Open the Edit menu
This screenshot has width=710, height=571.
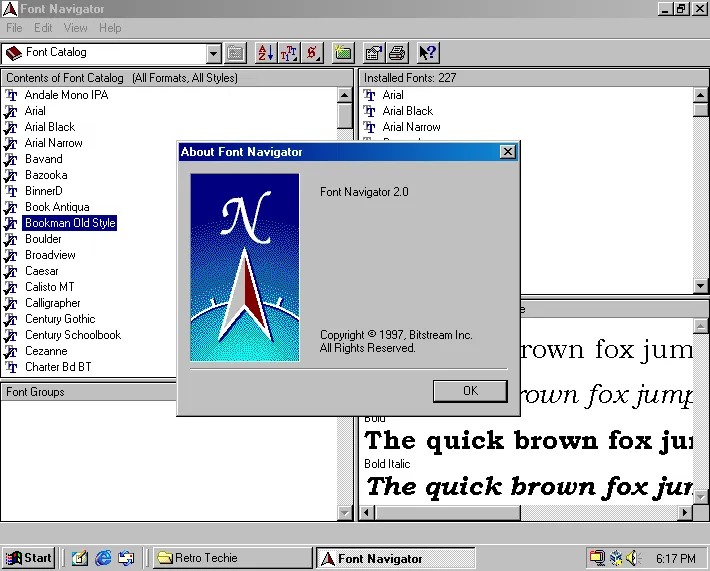click(43, 28)
